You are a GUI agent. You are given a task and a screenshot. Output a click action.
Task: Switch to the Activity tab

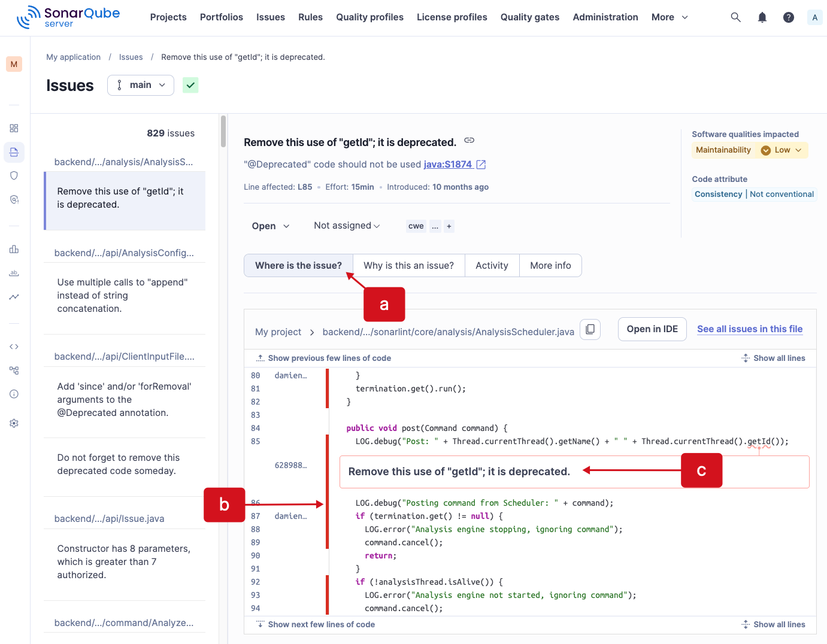(492, 266)
